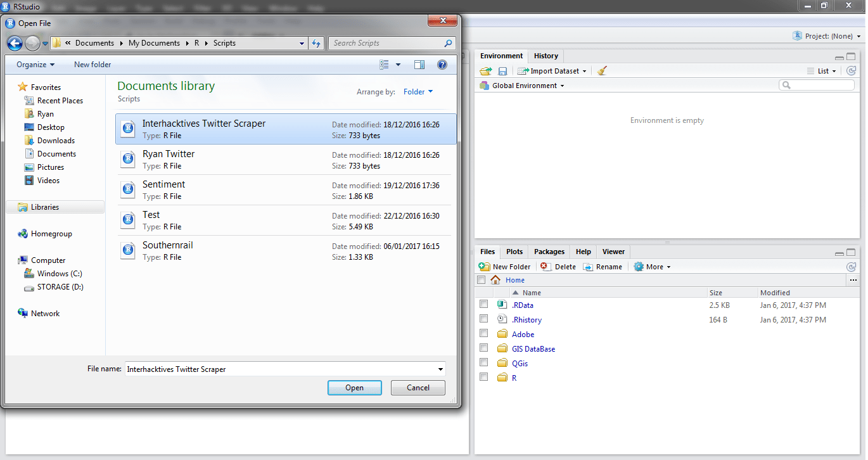Clear environment objects with the broom icon

602,71
